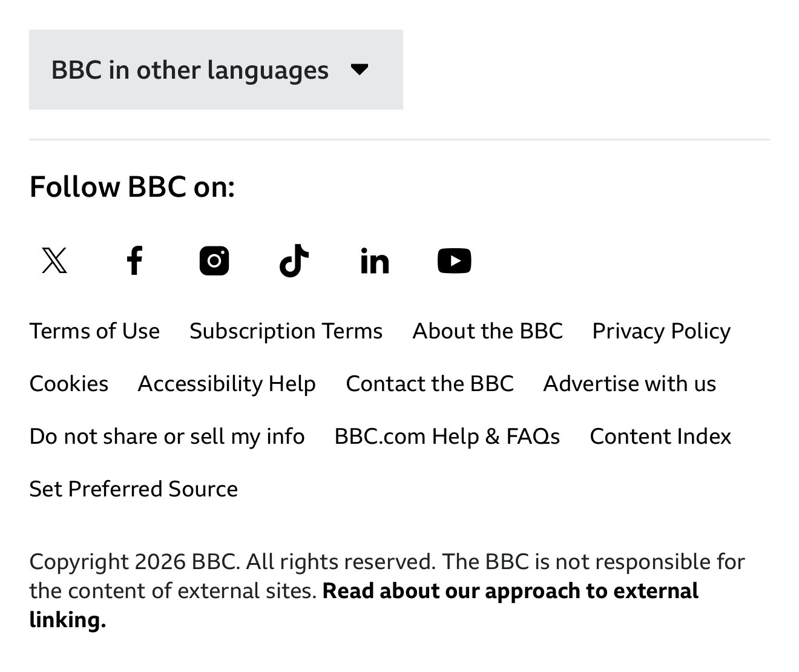This screenshot has width=799, height=672.
Task: Click the YouTube icon
Action: 455,261
